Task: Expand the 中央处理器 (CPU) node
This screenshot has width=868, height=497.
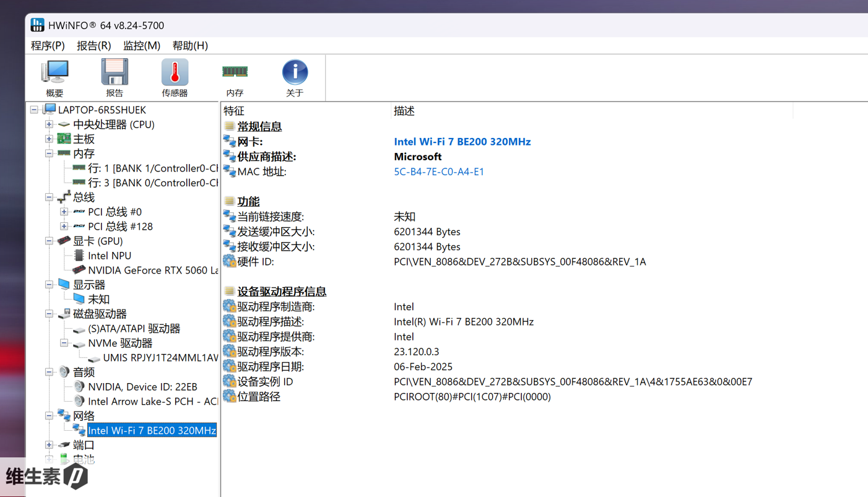Action: coord(49,124)
